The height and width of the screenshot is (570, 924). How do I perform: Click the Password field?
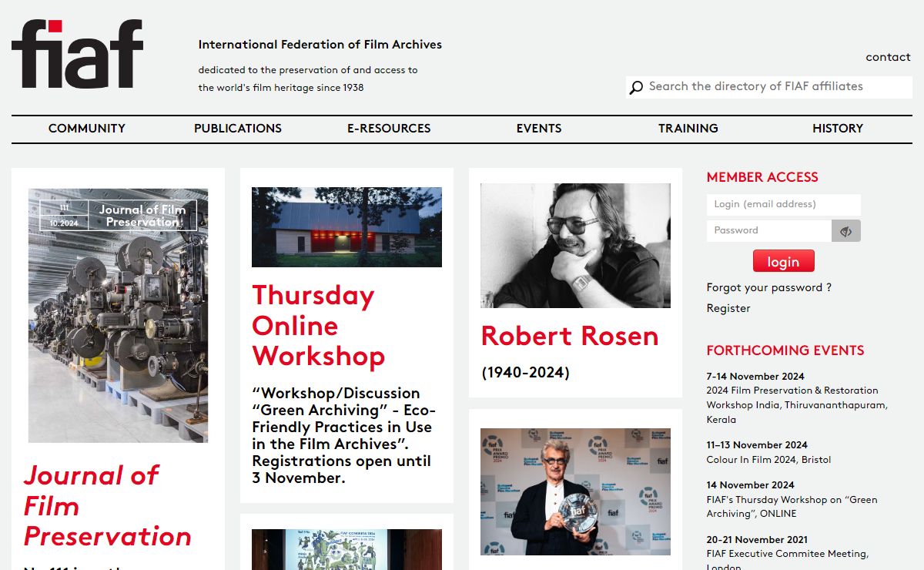click(769, 230)
